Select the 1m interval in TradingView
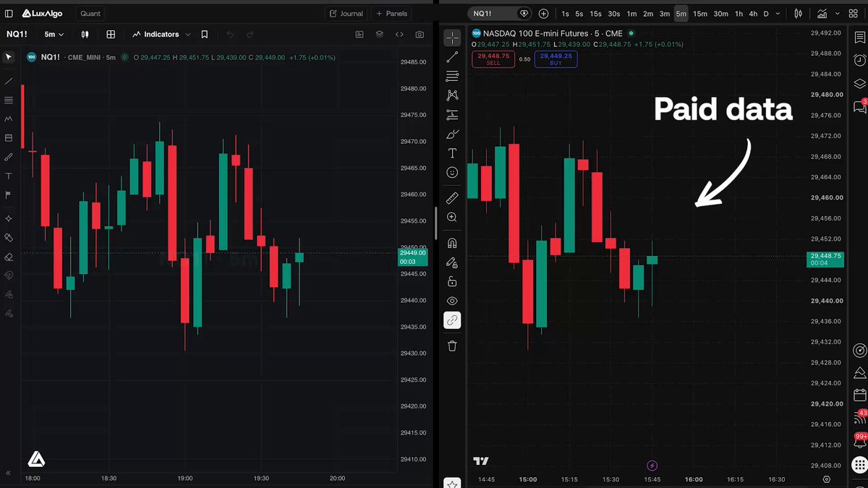The height and width of the screenshot is (488, 868). click(x=631, y=14)
